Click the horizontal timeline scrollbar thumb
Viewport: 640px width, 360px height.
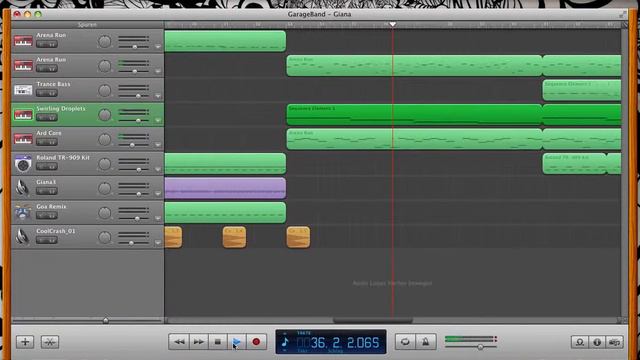[x=373, y=320]
